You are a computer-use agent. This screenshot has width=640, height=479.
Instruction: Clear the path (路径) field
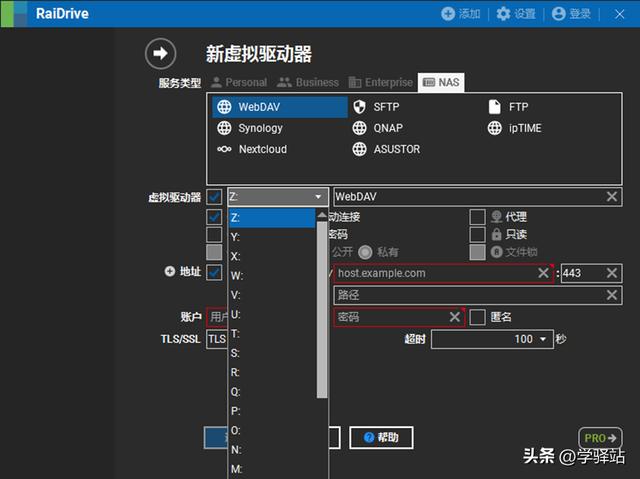[x=611, y=295]
